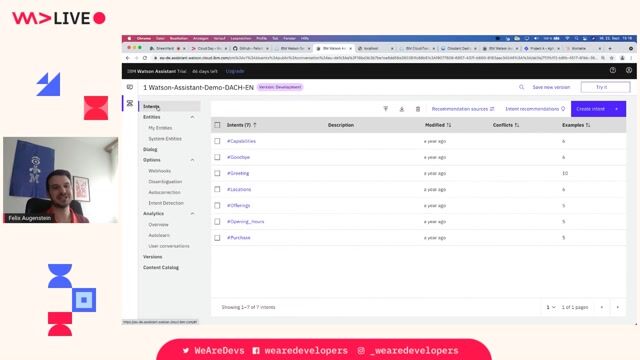The height and width of the screenshot is (360, 640).
Task: Click the Version: Development tag
Action: click(x=280, y=87)
